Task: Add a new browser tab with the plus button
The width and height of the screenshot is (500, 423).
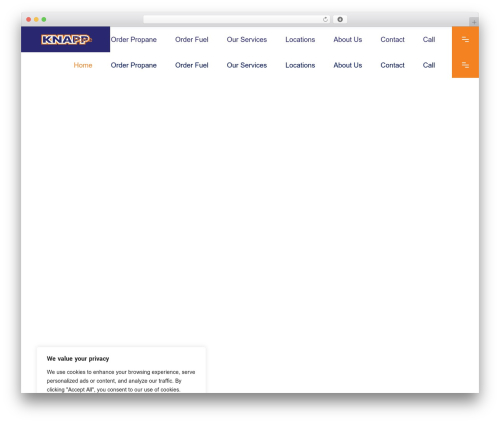Action: pyautogui.click(x=474, y=22)
